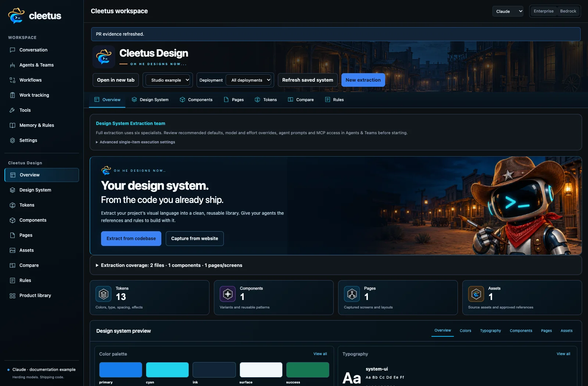This screenshot has height=386, width=588.
Task: Switch preview to the Pages tab
Action: 546,331
